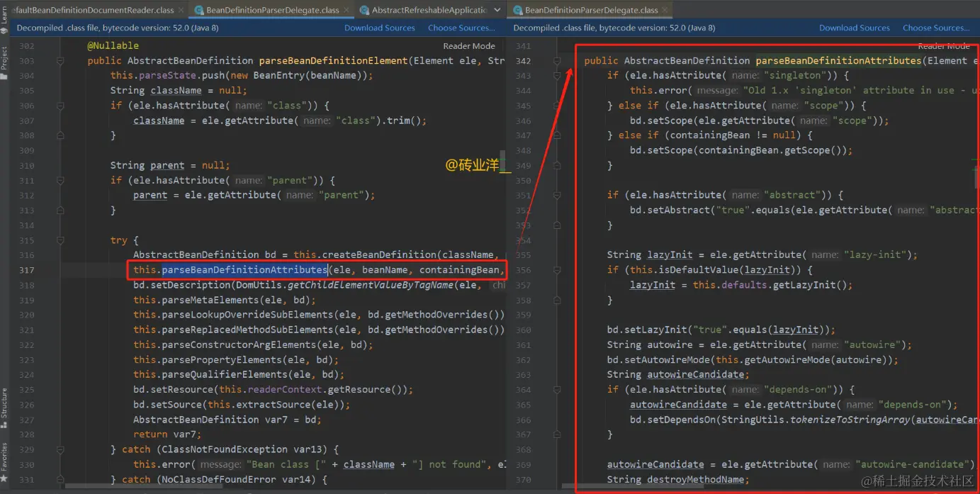Click Download Sources in right editor
The height and width of the screenshot is (494, 980).
coord(855,28)
